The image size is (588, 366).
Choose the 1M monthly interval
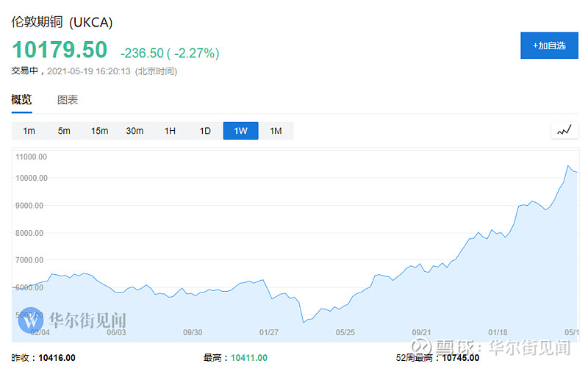coord(276,131)
